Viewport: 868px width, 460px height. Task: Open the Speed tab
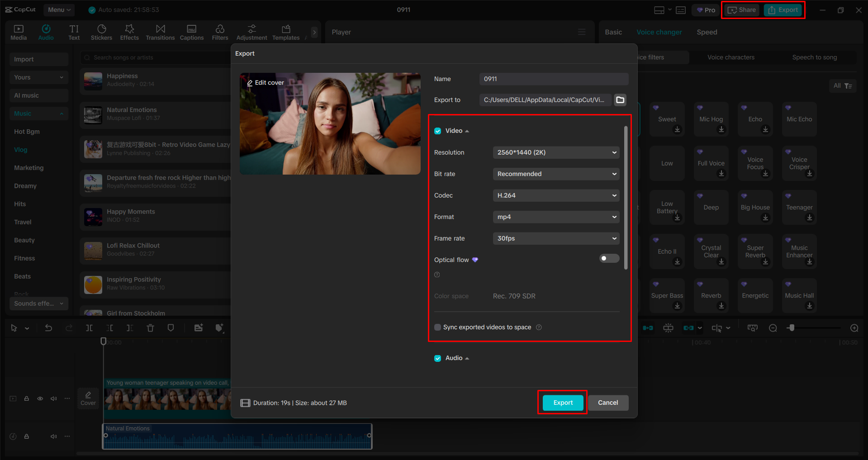click(707, 32)
